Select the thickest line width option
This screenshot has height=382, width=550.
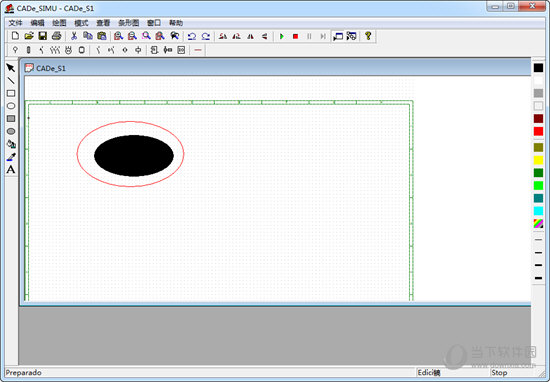coord(538,278)
